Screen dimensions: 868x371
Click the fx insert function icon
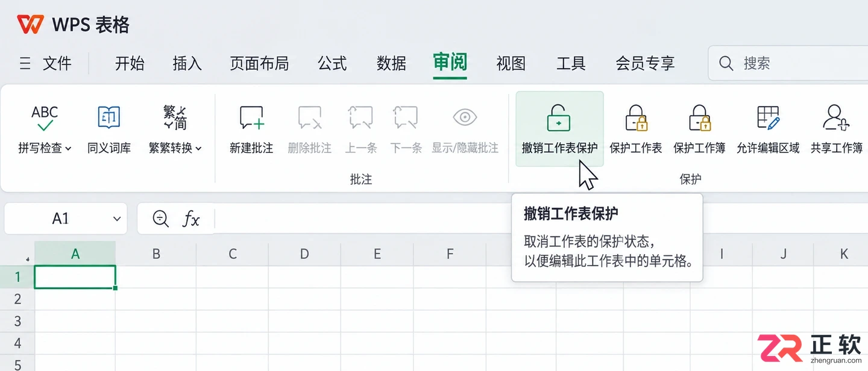point(191,219)
